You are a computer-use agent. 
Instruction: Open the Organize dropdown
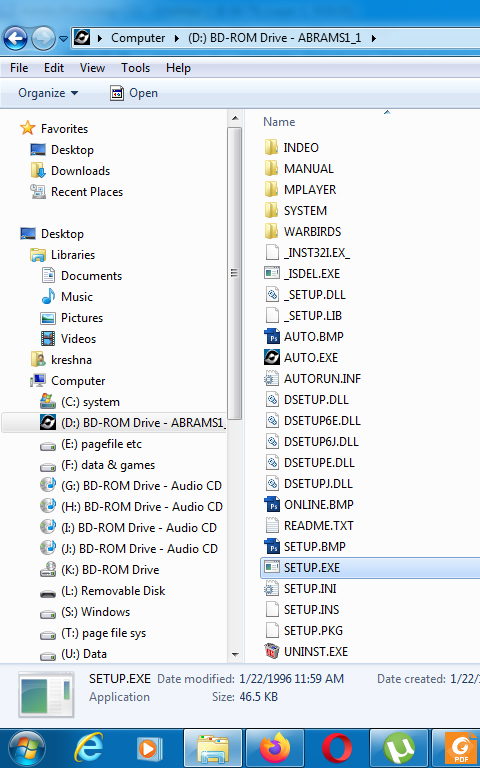[48, 93]
